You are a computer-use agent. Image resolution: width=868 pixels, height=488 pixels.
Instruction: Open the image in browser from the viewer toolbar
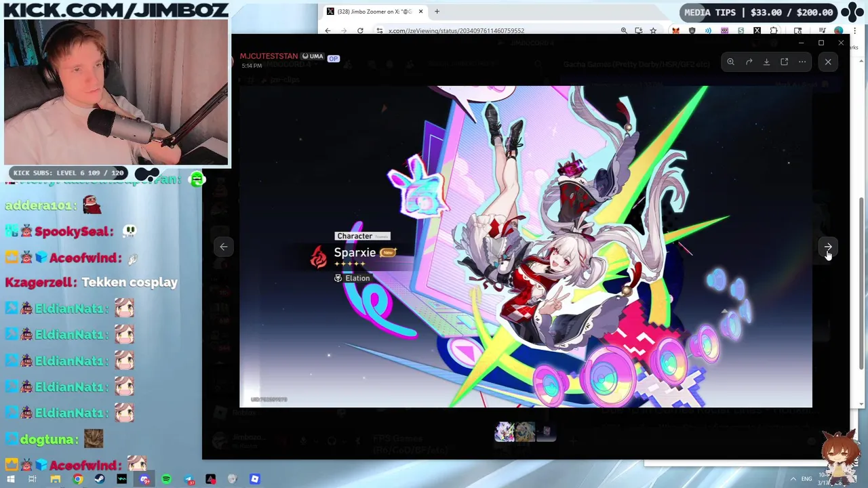[x=784, y=62]
